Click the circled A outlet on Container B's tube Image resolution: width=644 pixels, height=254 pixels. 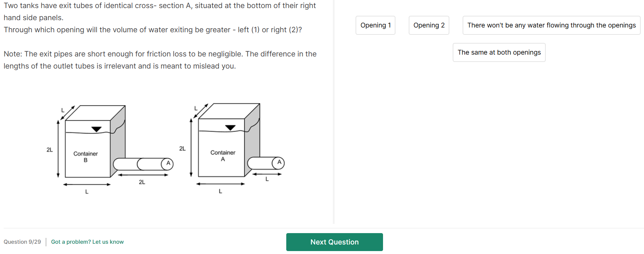pos(168,163)
